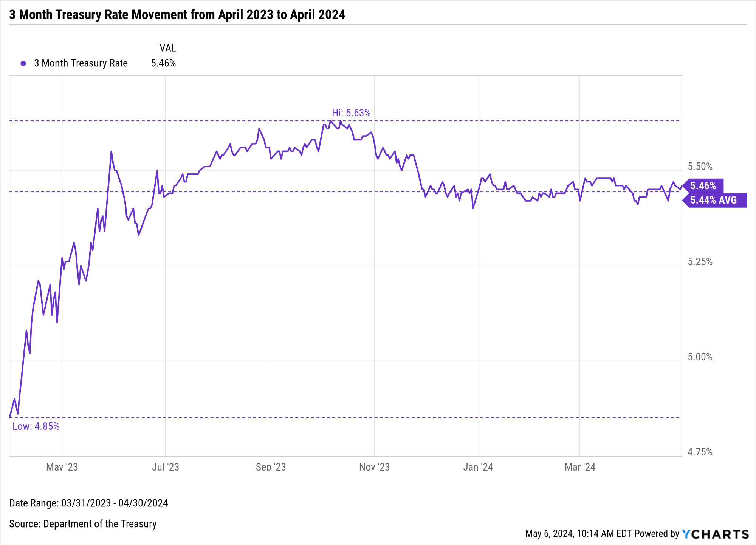
Task: Click the Low: 4.85% annotation
Action: tap(36, 426)
